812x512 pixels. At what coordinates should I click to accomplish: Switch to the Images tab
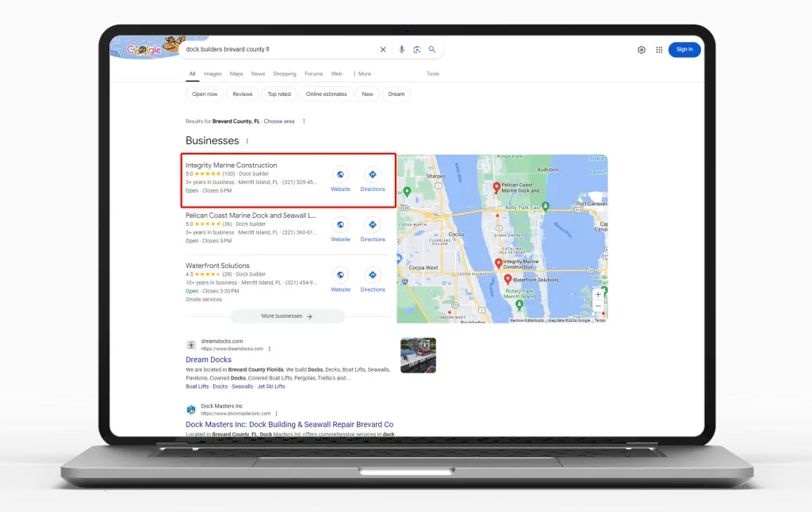[x=213, y=74]
